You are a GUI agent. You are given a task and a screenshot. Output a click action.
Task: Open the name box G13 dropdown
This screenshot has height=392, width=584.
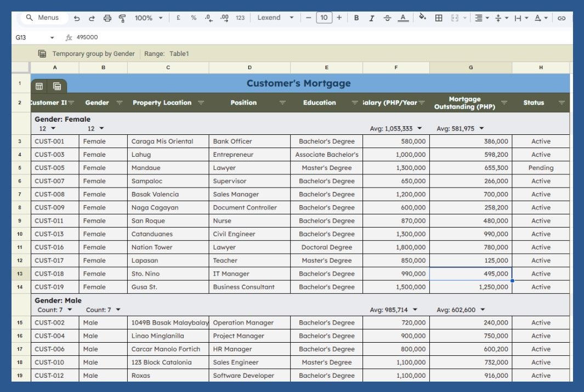click(x=52, y=38)
